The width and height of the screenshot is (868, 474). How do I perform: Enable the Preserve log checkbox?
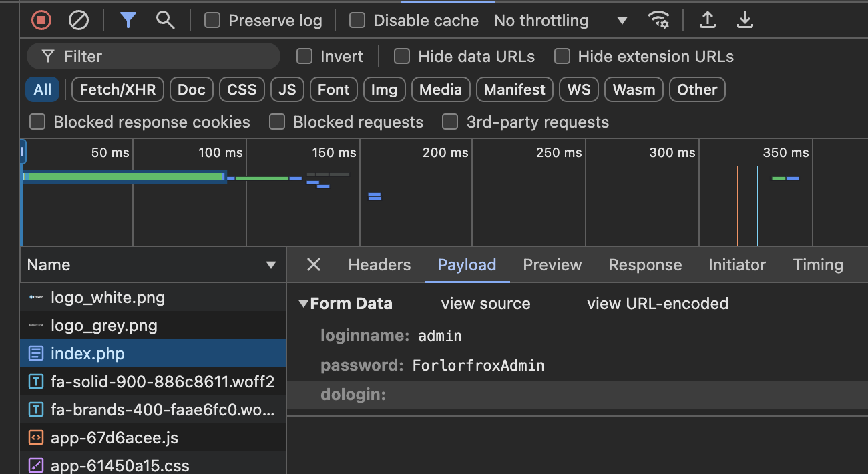(212, 21)
